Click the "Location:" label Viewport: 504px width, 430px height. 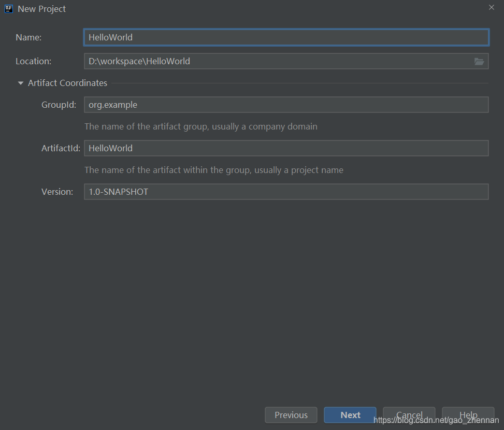point(33,61)
